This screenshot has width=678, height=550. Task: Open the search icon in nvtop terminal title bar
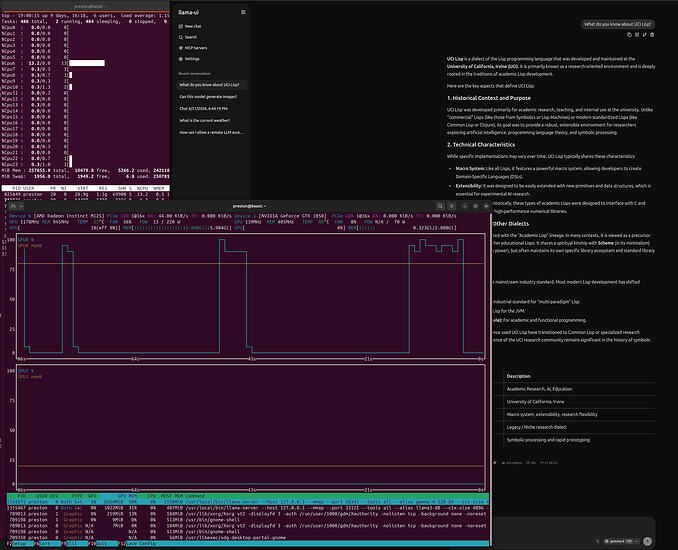pos(440,206)
